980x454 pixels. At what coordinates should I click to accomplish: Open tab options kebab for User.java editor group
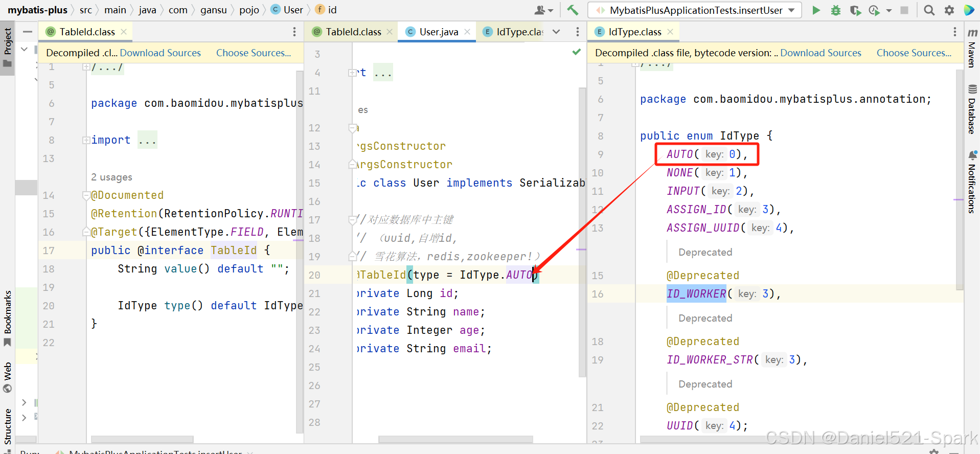tap(578, 32)
